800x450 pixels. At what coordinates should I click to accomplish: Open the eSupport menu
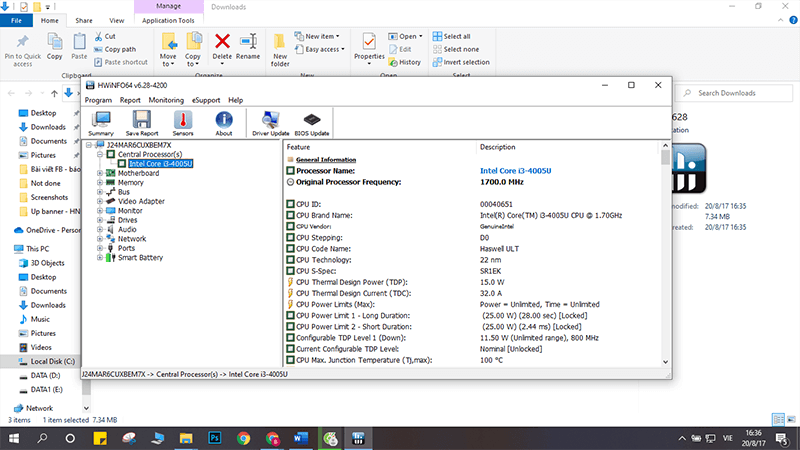(206, 100)
